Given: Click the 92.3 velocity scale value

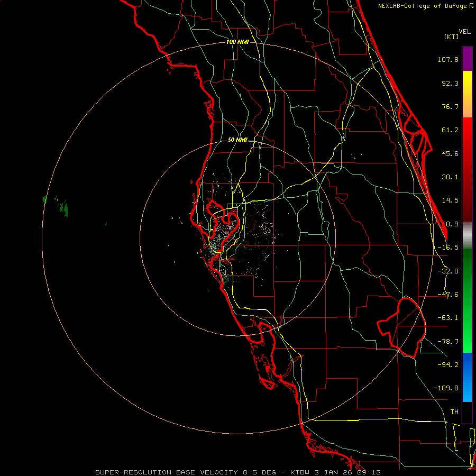Looking at the screenshot, I should pyautogui.click(x=450, y=83).
